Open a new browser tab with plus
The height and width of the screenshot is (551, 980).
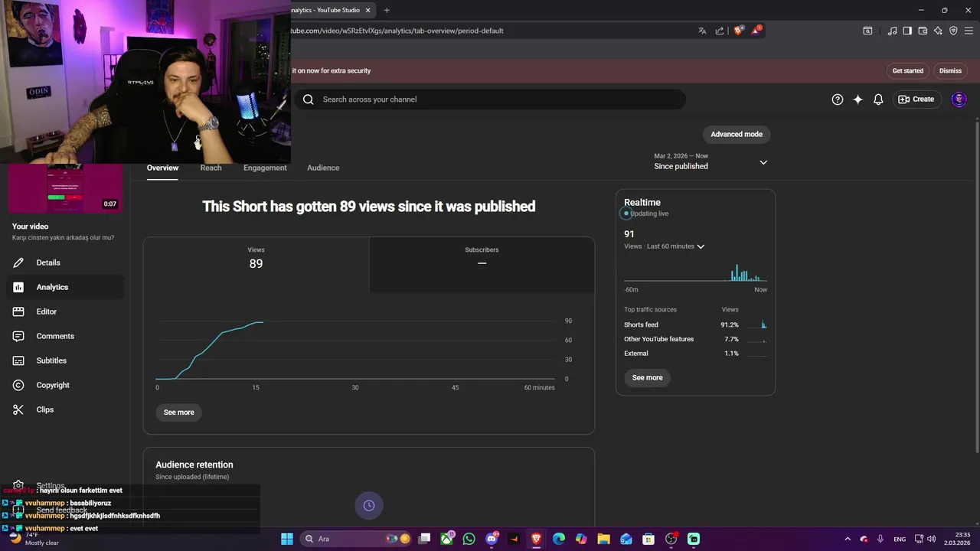point(387,10)
